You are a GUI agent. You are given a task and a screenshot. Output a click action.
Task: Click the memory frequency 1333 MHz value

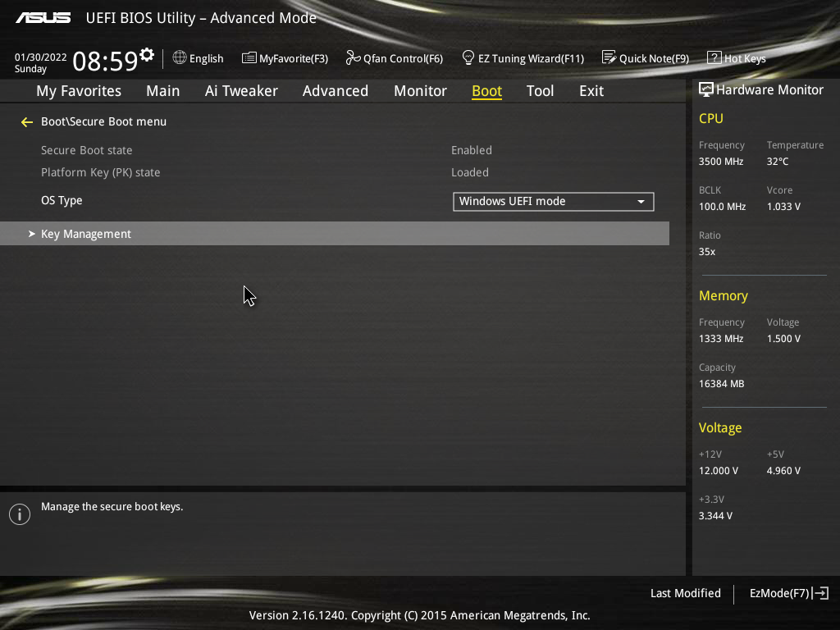click(x=720, y=339)
